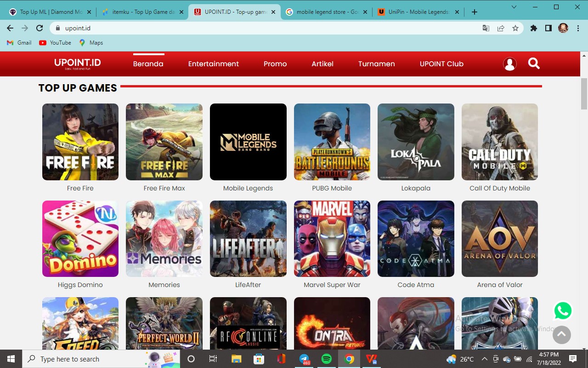Open the Office app on the taskbar
The width and height of the screenshot is (588, 368).
click(x=281, y=359)
